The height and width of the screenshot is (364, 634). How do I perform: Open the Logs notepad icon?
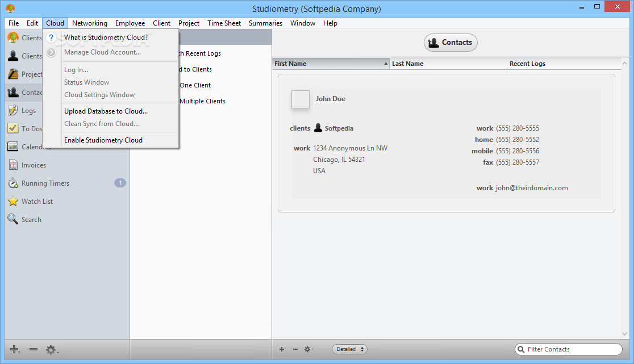[13, 110]
